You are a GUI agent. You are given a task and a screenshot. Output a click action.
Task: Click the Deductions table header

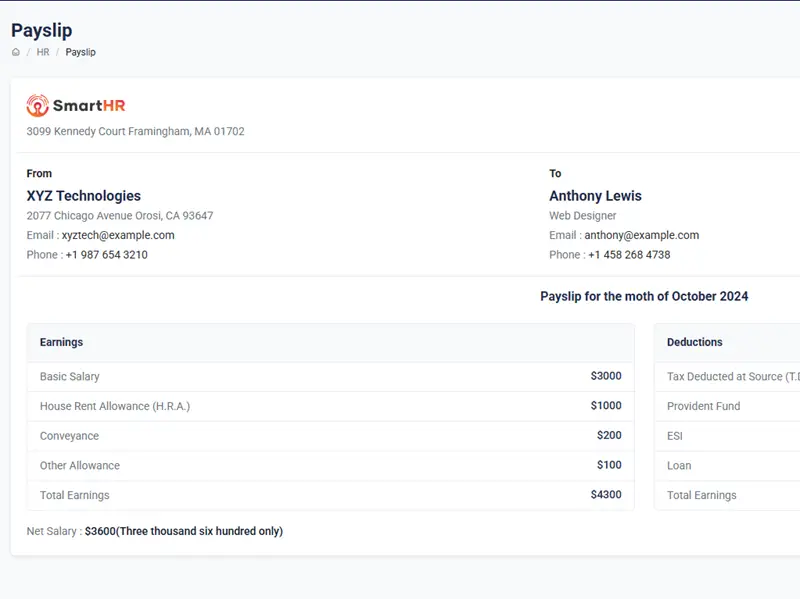click(x=694, y=342)
